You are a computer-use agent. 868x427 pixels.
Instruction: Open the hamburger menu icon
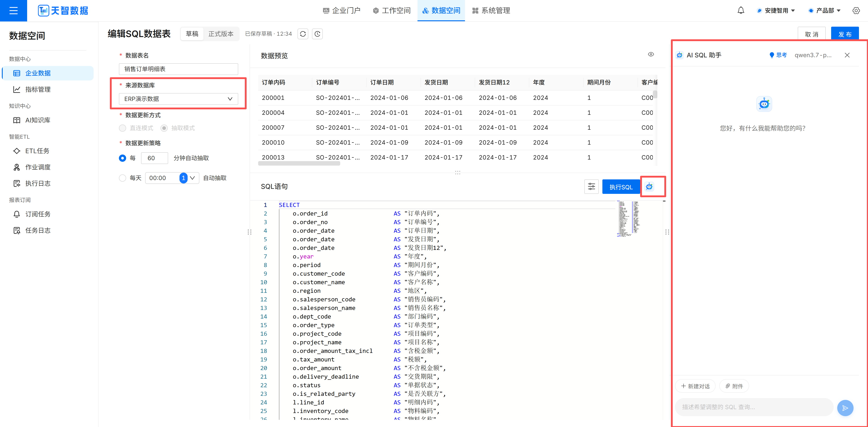click(14, 10)
